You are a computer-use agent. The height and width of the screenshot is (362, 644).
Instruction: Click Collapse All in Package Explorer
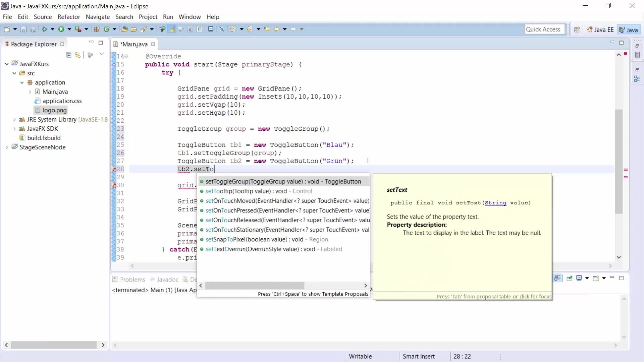click(69, 55)
